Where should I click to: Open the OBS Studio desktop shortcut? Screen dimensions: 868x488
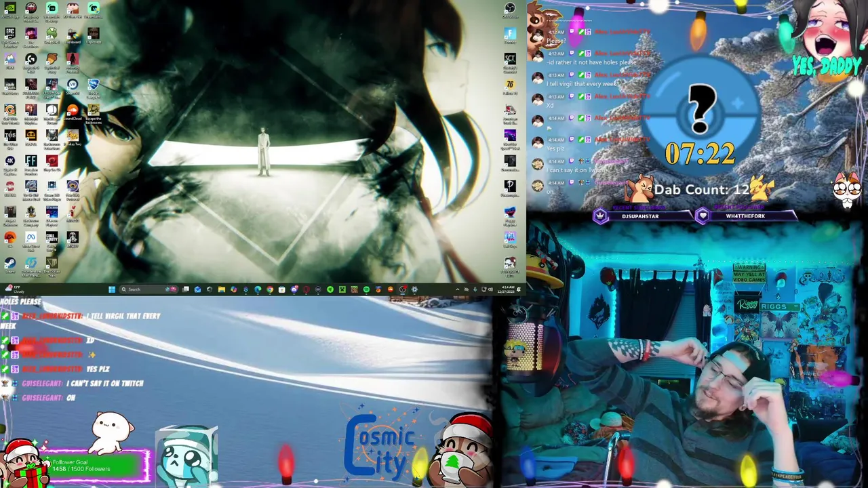point(510,9)
